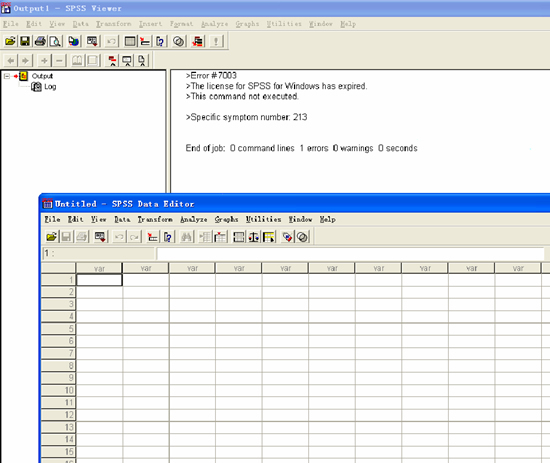Click the Promote left arrow icon
This screenshot has width=550, height=463.
[11, 61]
